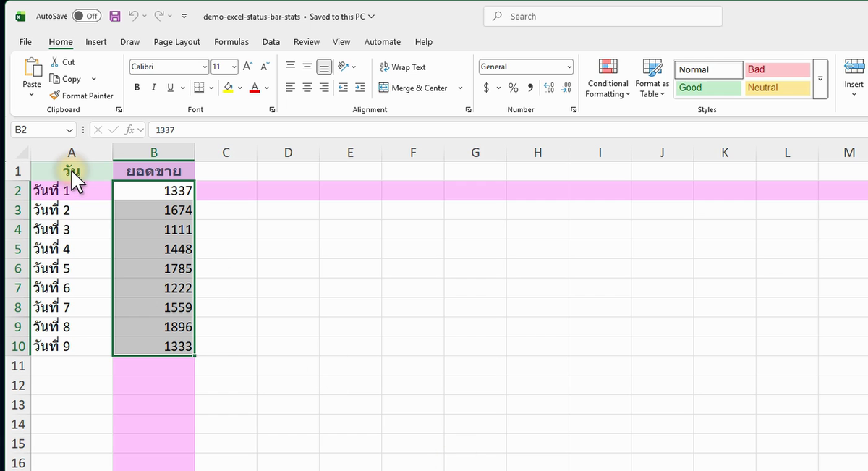
Task: Decrease font size with smaller A icon
Action: 263,67
